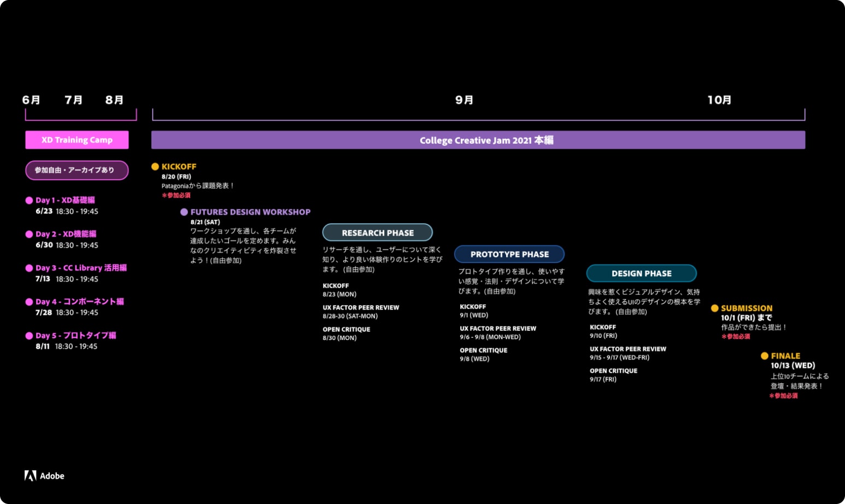
Task: Click the 6/23 18:30 - 19:45 schedule line
Action: pyautogui.click(x=67, y=212)
